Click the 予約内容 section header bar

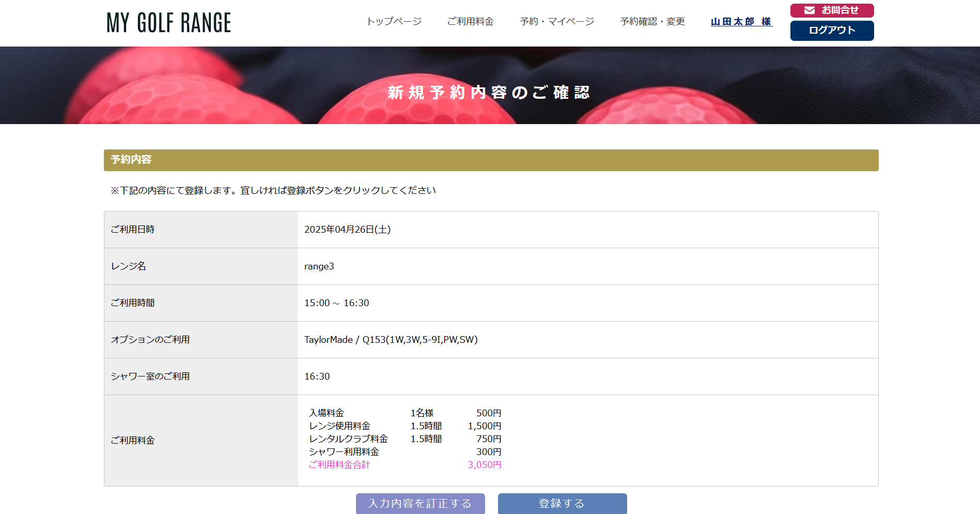click(x=490, y=160)
